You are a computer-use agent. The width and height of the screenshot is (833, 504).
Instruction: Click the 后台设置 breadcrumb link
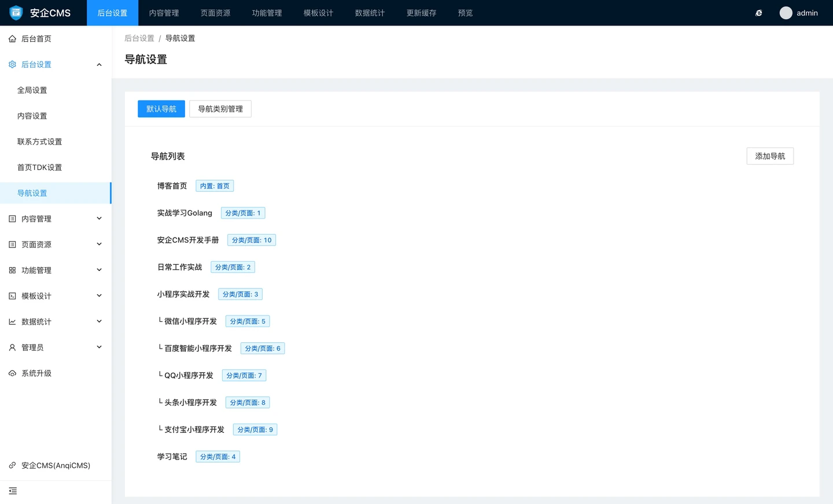coord(139,38)
